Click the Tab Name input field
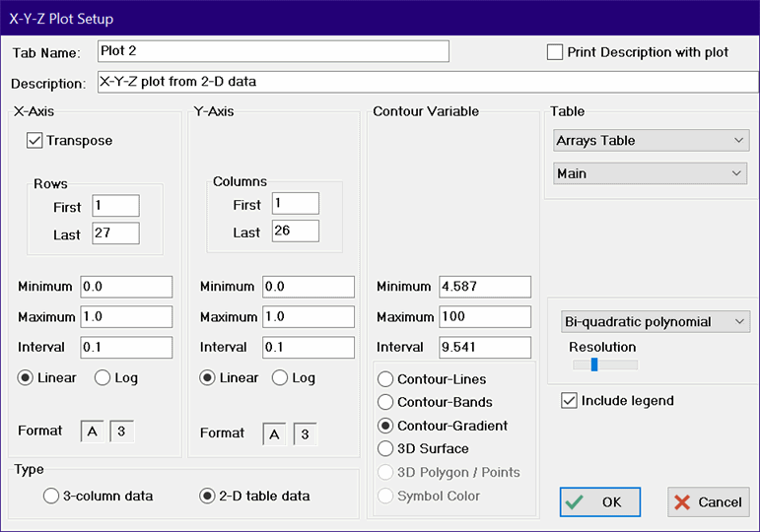Viewport: 760px width, 532px height. 273,51
